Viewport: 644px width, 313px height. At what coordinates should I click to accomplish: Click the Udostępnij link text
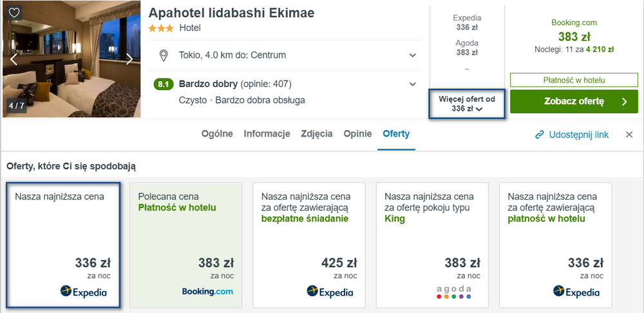[x=579, y=135]
